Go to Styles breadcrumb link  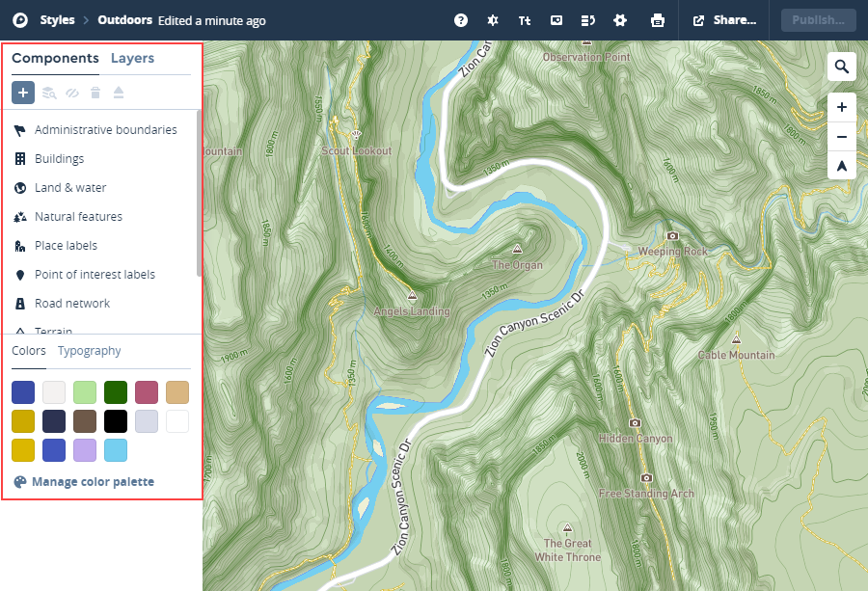point(57,20)
